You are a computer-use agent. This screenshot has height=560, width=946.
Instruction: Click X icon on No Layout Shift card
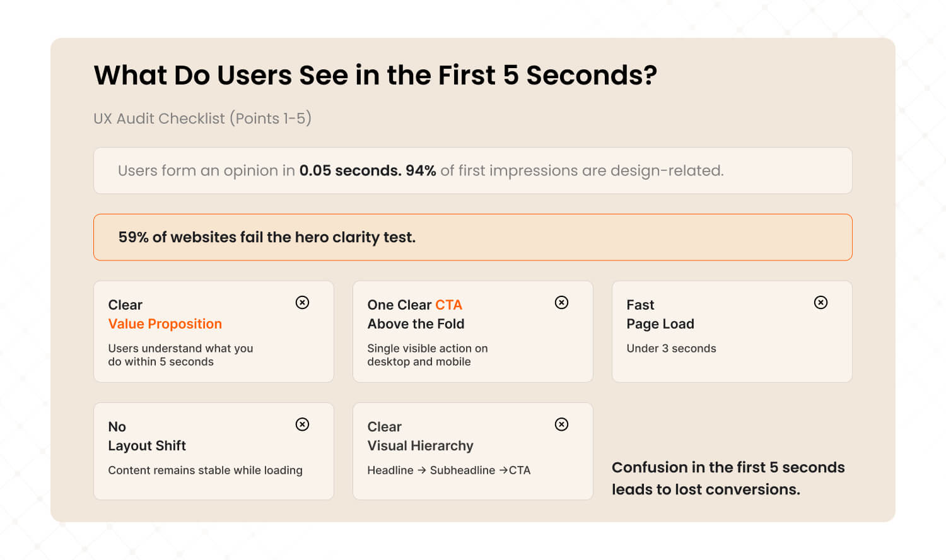point(302,424)
